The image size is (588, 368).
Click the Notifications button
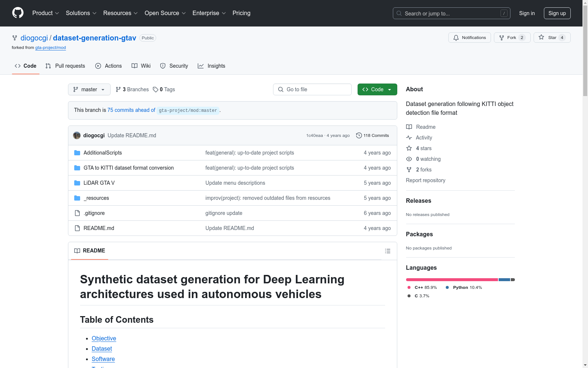pyautogui.click(x=470, y=38)
